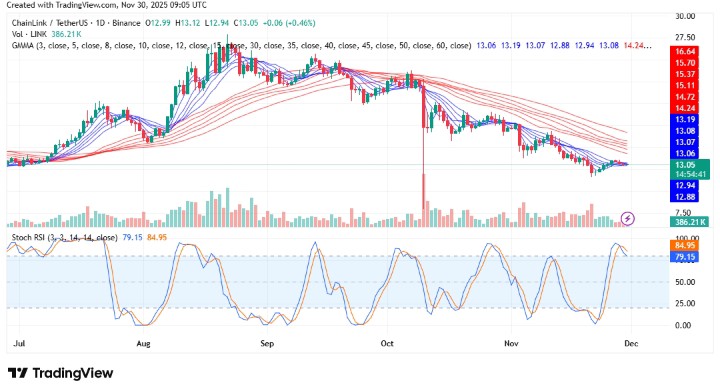The height and width of the screenshot is (387, 720).
Task: Click the TradingView logo at bottom
Action: coord(61,373)
